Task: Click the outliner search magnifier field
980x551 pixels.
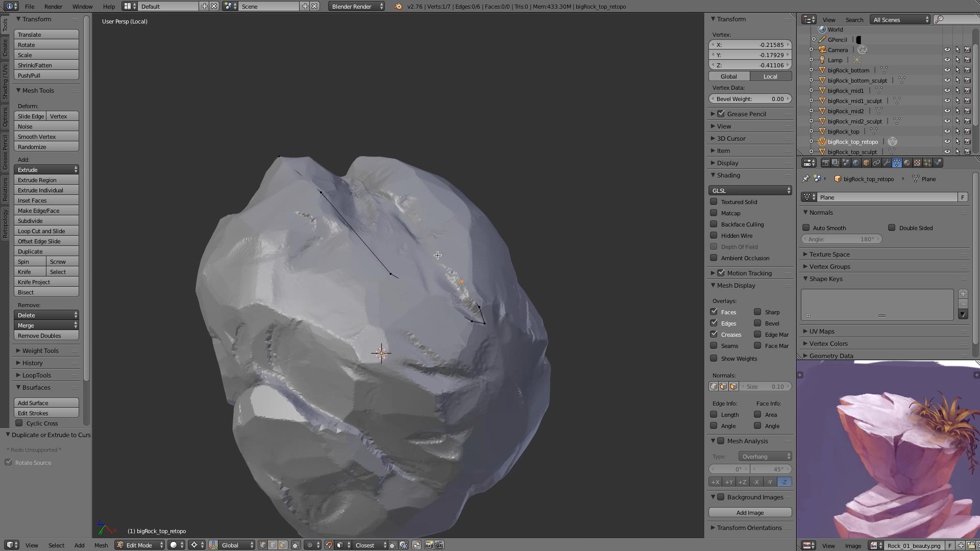Action: (x=956, y=19)
